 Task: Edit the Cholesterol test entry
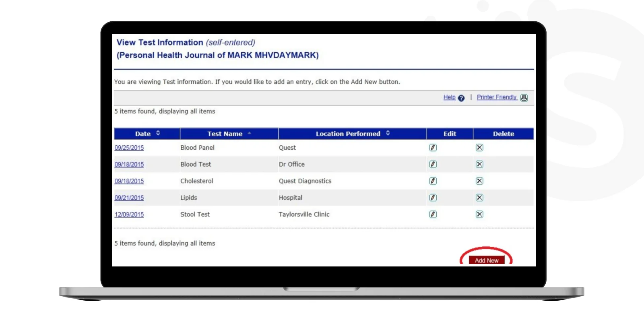(433, 181)
